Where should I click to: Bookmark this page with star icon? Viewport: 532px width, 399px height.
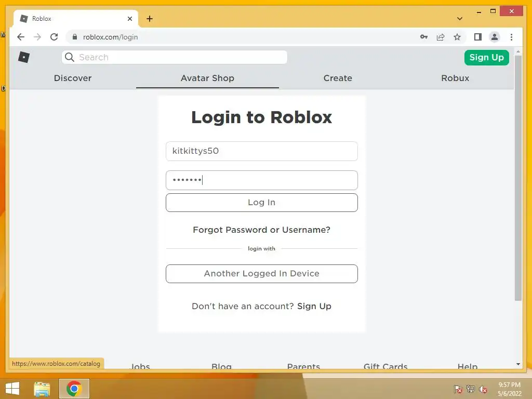click(x=457, y=37)
